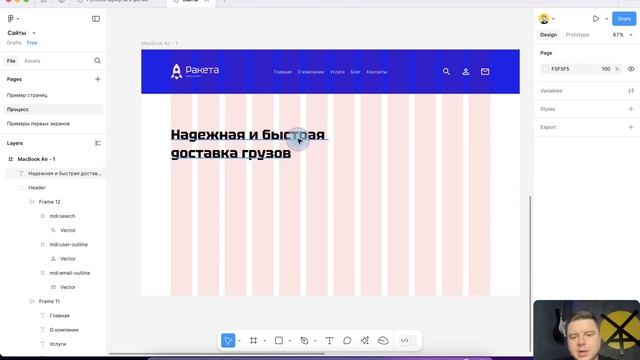Open Move tool options dropdown arrow
Image resolution: width=640 pixels, height=360 pixels.
click(239, 341)
